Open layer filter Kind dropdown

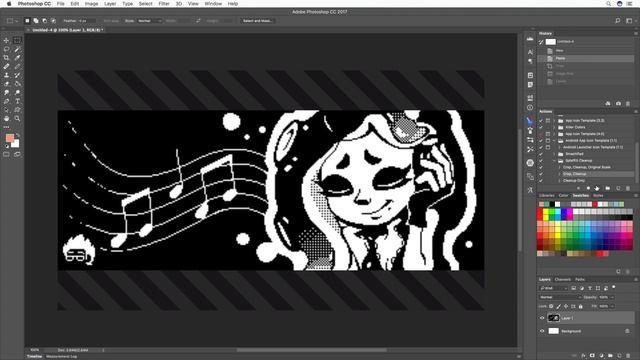click(553, 288)
